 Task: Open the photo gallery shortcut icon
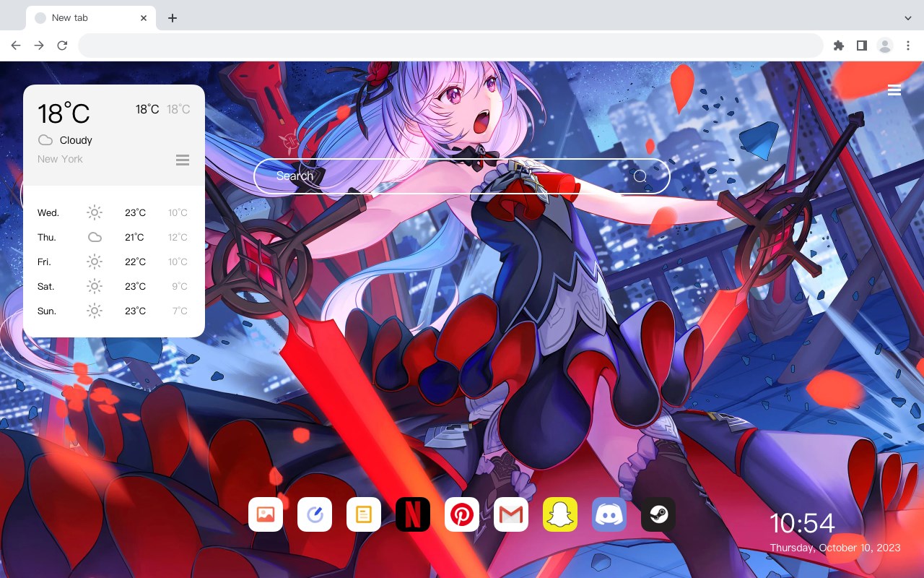coord(266,514)
